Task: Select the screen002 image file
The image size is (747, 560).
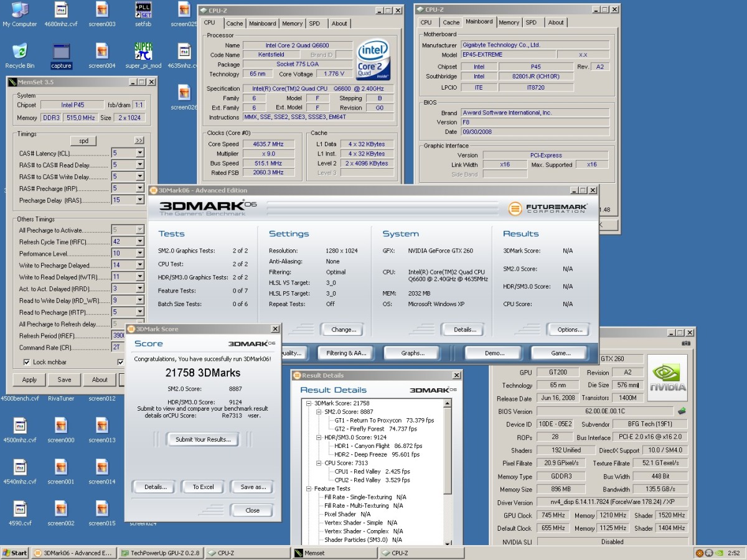Action: coord(61,513)
